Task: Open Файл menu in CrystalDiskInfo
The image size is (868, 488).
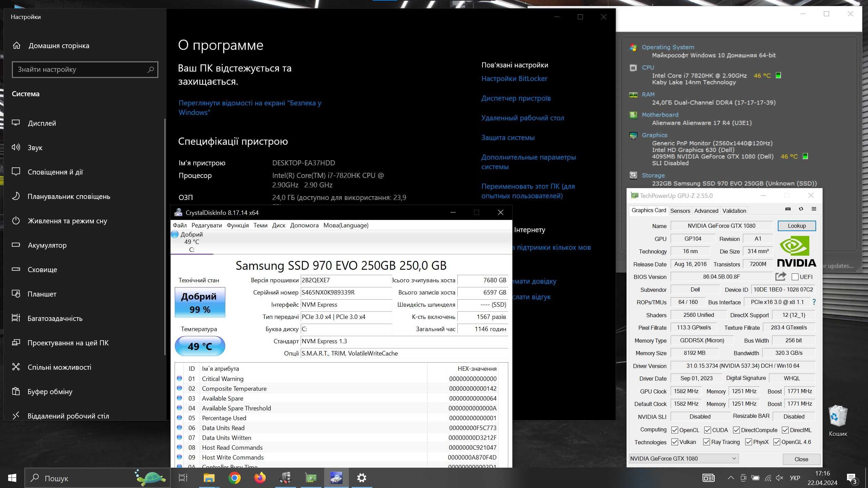Action: (180, 225)
